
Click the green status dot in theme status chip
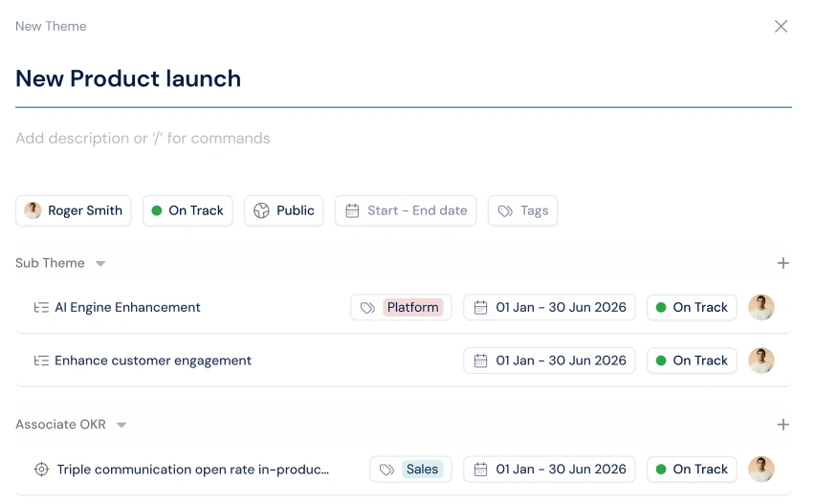[x=157, y=210]
